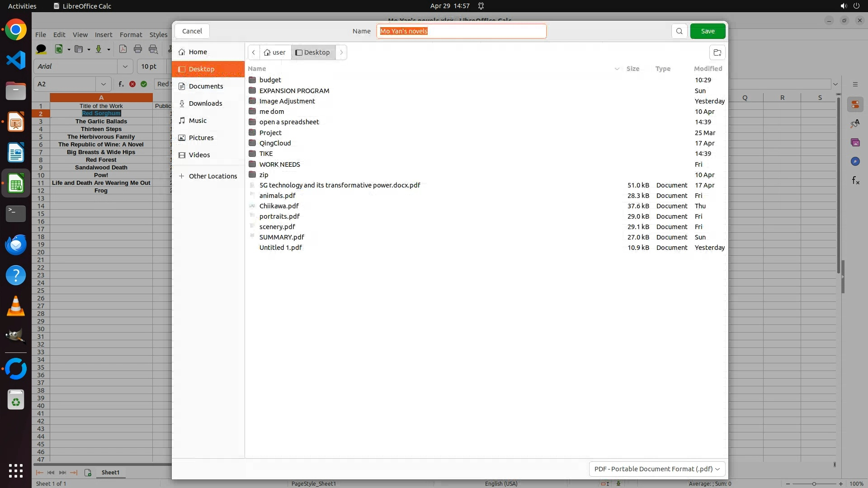This screenshot has height=488, width=868.
Task: Click the red Cancel formula icon
Action: (132, 84)
